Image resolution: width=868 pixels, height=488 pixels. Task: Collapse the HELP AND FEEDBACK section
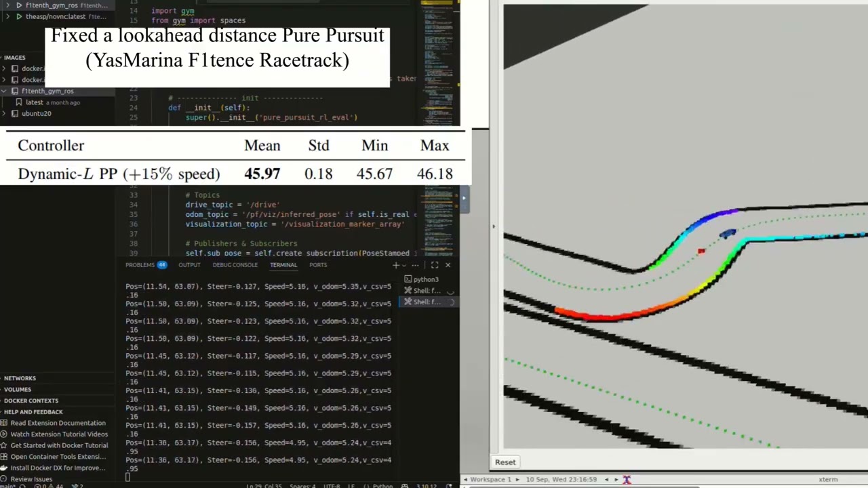(33, 412)
